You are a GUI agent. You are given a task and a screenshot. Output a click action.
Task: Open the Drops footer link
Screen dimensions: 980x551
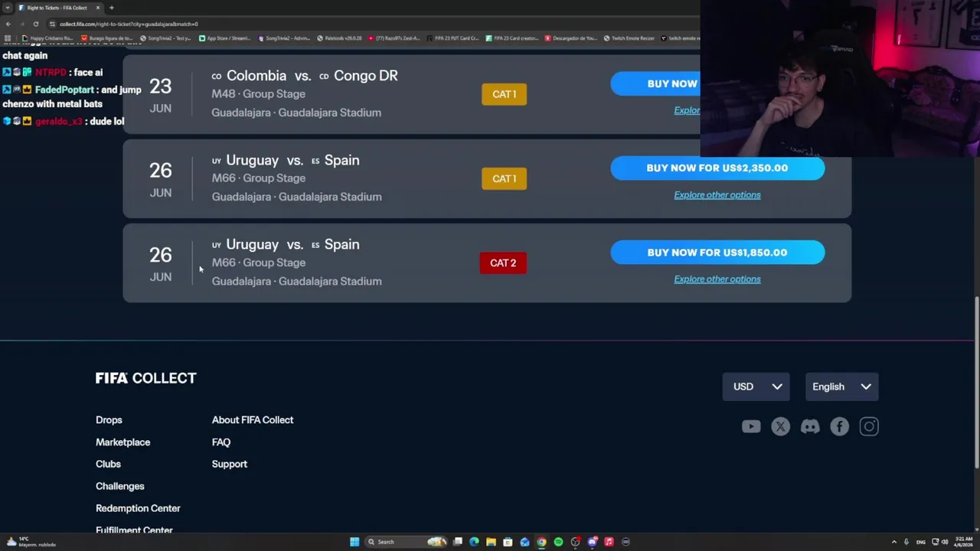point(109,420)
